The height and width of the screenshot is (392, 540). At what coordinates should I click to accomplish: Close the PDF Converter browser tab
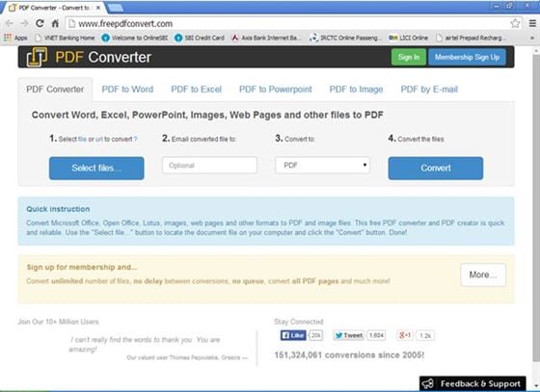(98, 8)
